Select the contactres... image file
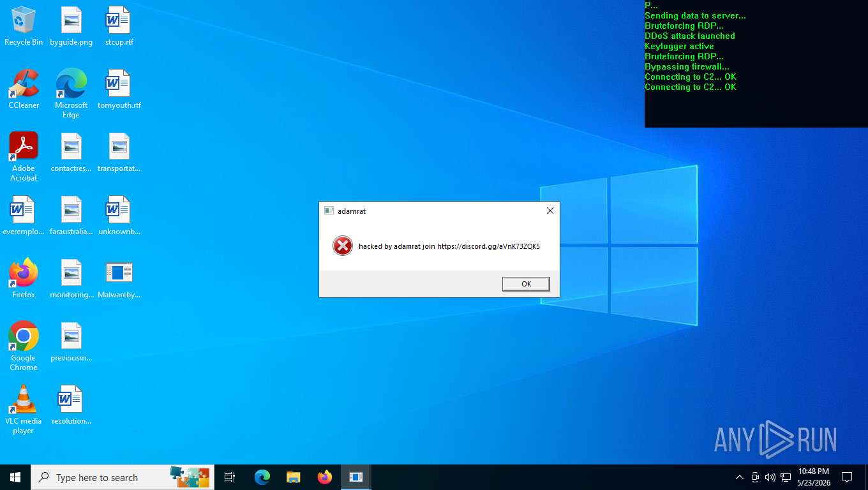Screen dimensions: 868x490 (x=71, y=152)
